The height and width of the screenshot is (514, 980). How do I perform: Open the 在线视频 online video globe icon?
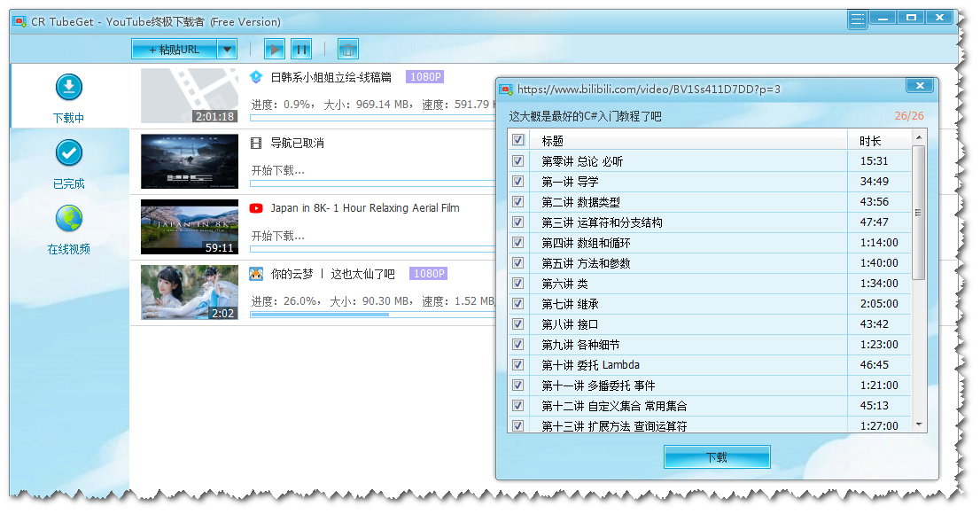(69, 219)
